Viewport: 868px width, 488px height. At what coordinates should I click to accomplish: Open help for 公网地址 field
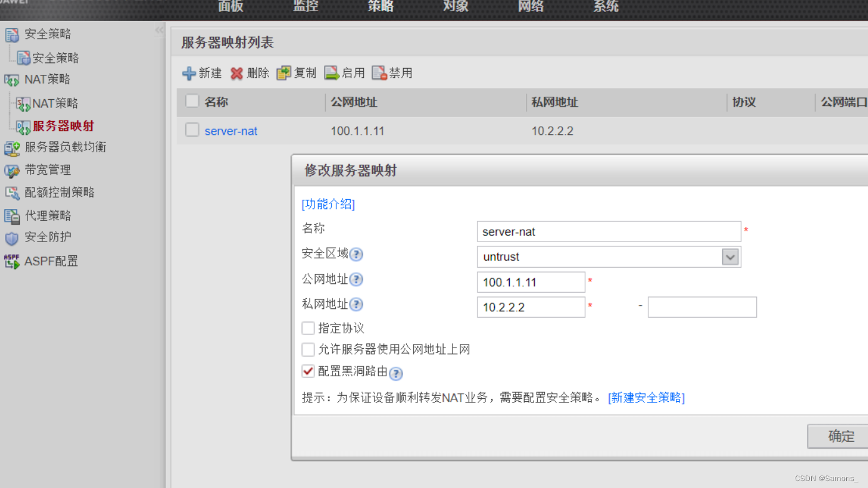coord(356,280)
